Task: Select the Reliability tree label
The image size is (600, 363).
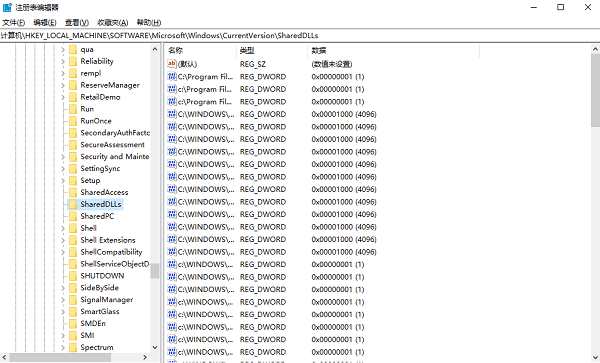Action: point(97,61)
